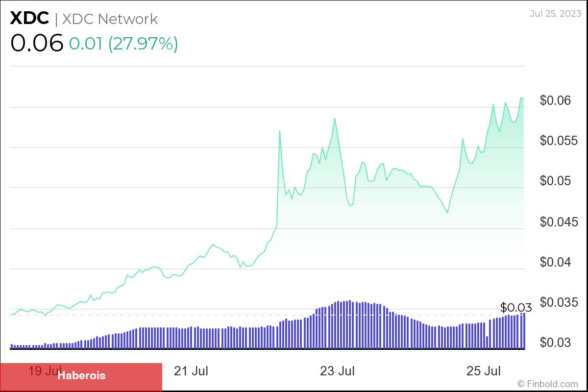Viewport: 588px width, 392px height.
Task: Select the $0.035 axis label
Action: pos(559,302)
